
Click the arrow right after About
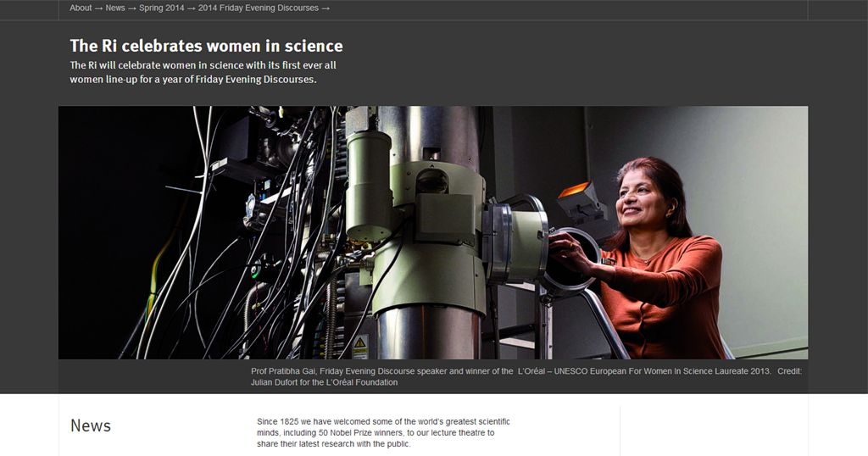[x=98, y=8]
